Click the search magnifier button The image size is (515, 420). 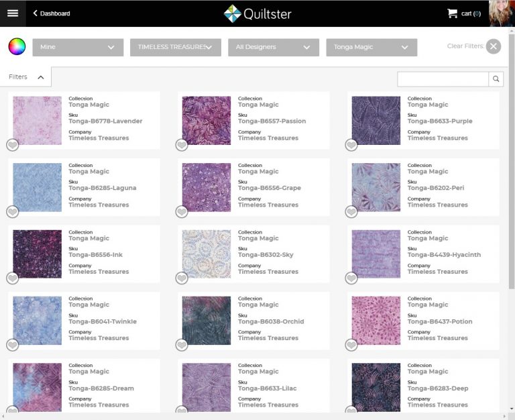[x=496, y=79]
